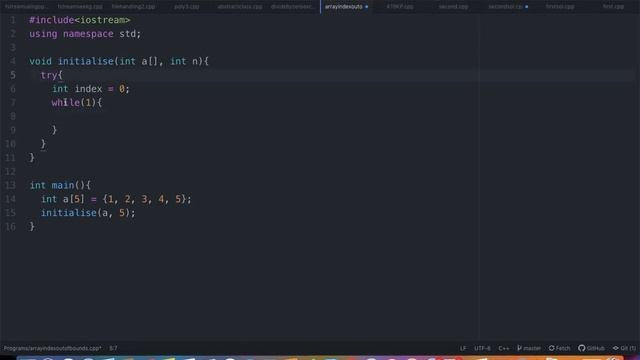Click the 'try{' keyword on line 5
This screenshot has width=640, height=360.
click(x=51, y=75)
